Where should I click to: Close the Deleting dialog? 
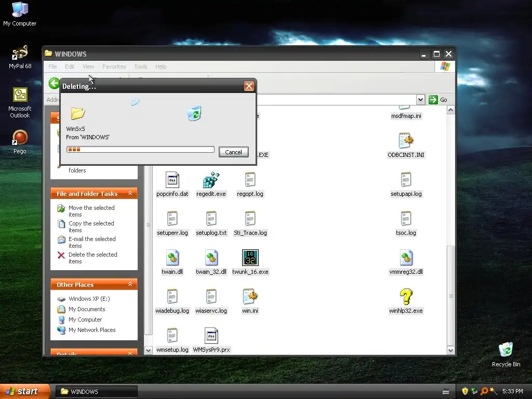(249, 86)
